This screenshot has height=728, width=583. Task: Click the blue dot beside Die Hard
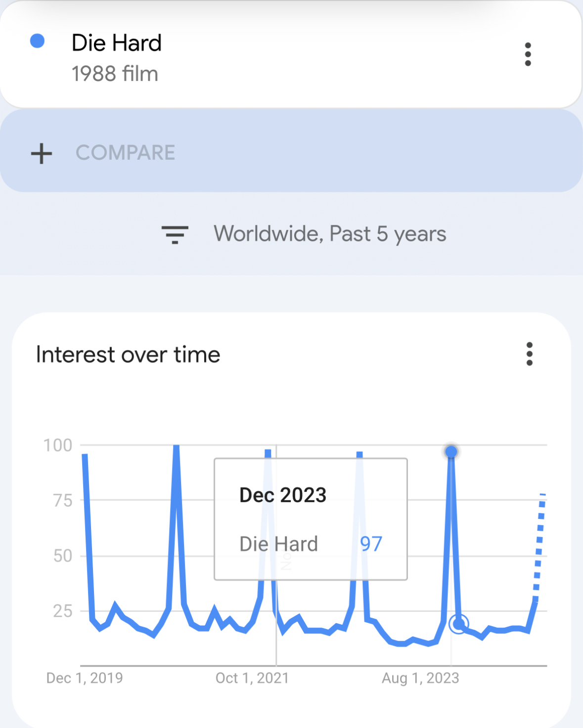[x=38, y=41]
